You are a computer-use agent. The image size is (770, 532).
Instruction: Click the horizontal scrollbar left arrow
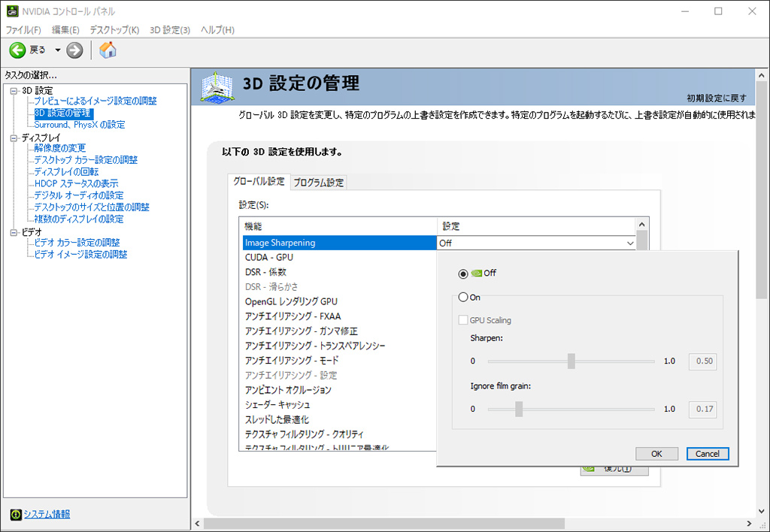[x=198, y=524]
